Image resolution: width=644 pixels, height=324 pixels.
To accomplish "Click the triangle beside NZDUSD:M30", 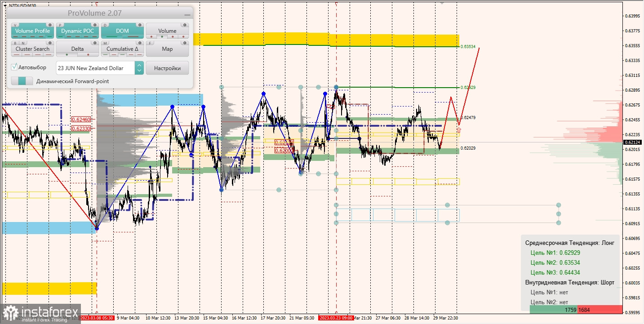I will [4, 5].
